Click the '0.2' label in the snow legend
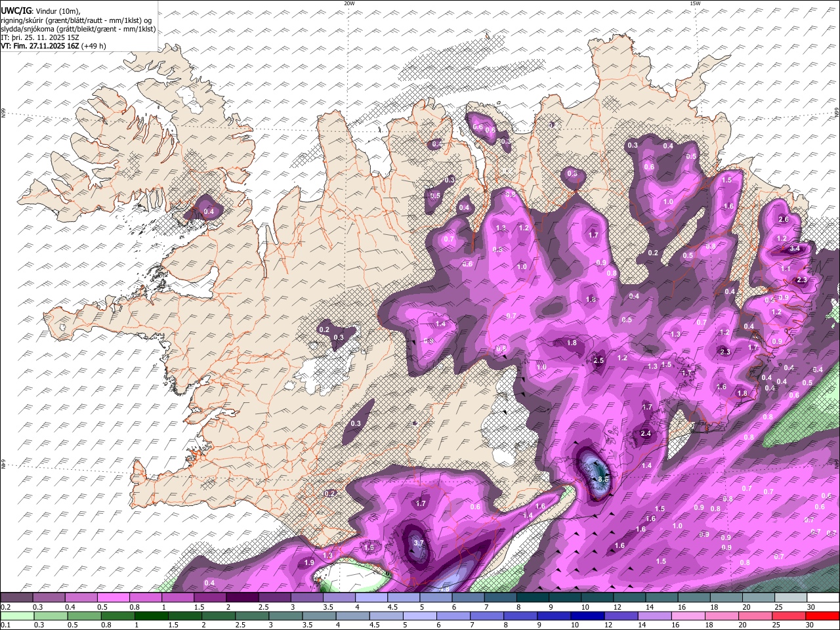Image resolution: width=840 pixels, height=630 pixels. coord(5,607)
